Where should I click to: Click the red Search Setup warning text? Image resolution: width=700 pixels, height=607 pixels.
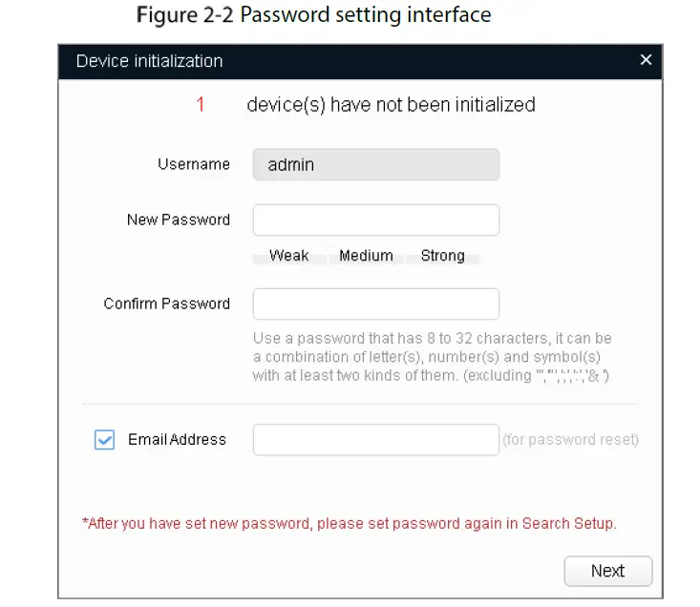(x=350, y=523)
